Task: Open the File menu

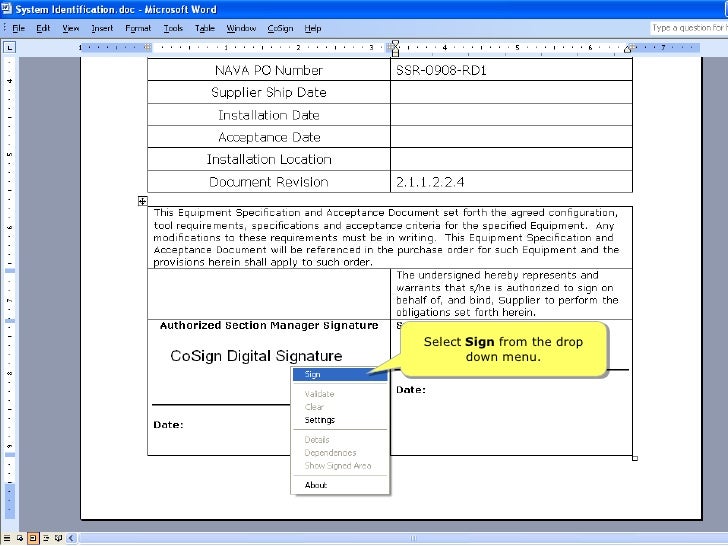Action: pos(19,28)
